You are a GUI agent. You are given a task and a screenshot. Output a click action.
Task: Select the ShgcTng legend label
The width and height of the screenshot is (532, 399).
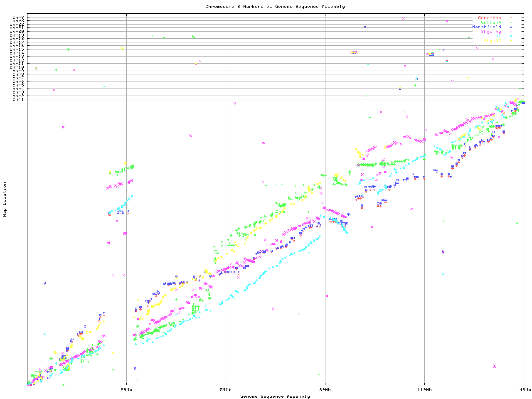pyautogui.click(x=491, y=32)
